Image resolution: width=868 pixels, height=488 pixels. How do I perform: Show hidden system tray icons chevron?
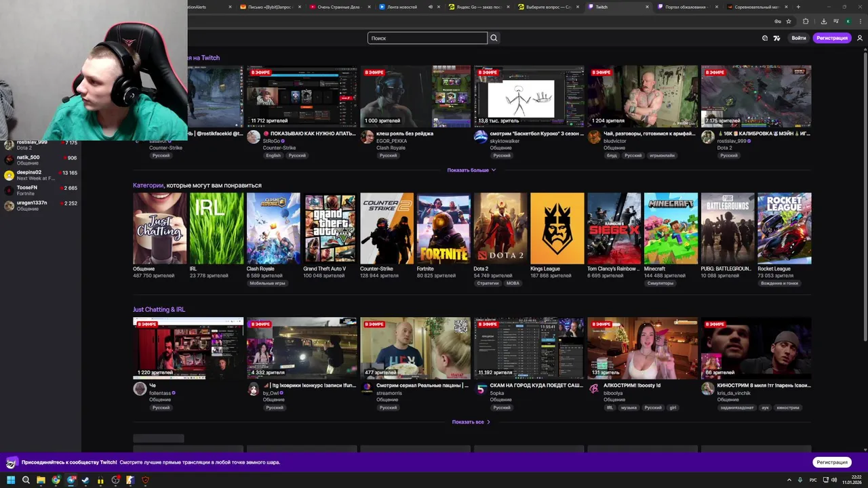[789, 480]
